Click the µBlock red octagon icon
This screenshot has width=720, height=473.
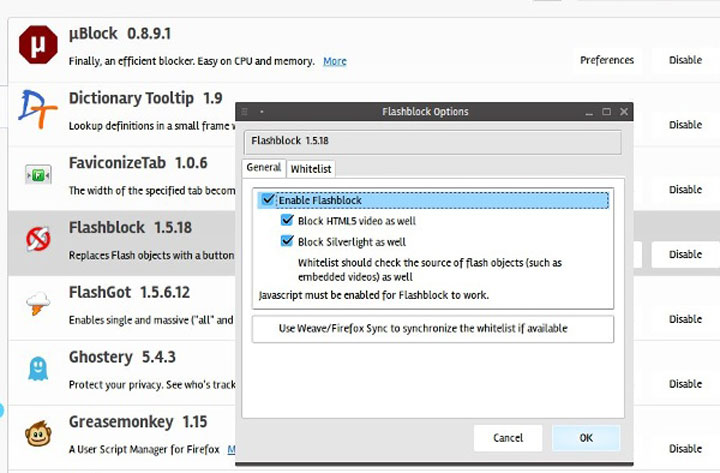click(39, 45)
